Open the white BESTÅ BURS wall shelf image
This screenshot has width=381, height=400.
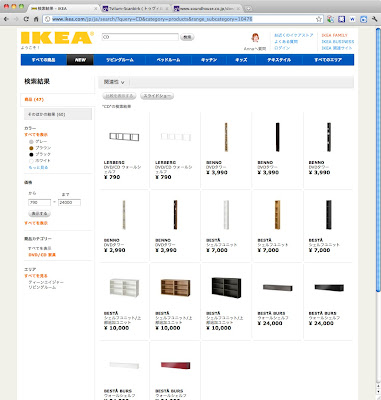coord(124,365)
